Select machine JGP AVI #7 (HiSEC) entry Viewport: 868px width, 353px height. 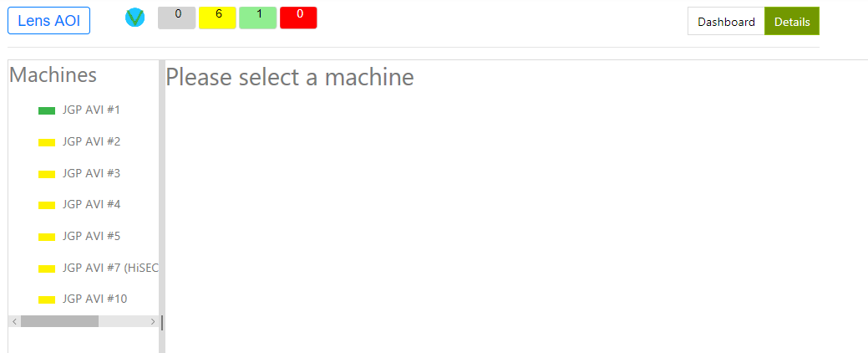point(110,268)
